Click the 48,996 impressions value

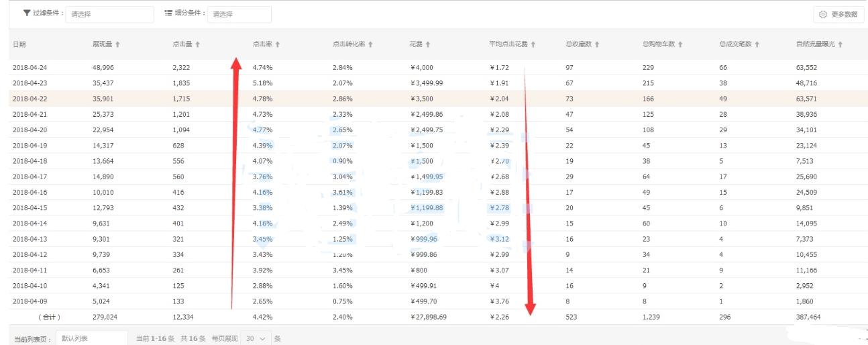coord(104,68)
